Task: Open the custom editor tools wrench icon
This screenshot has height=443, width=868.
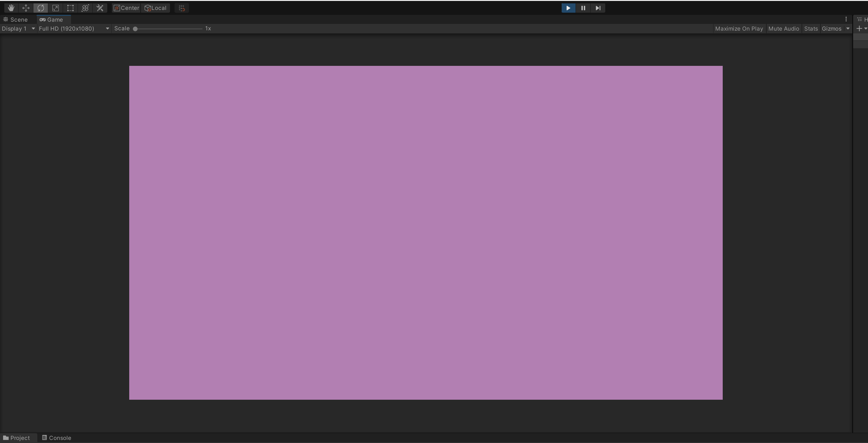Action: [x=100, y=8]
